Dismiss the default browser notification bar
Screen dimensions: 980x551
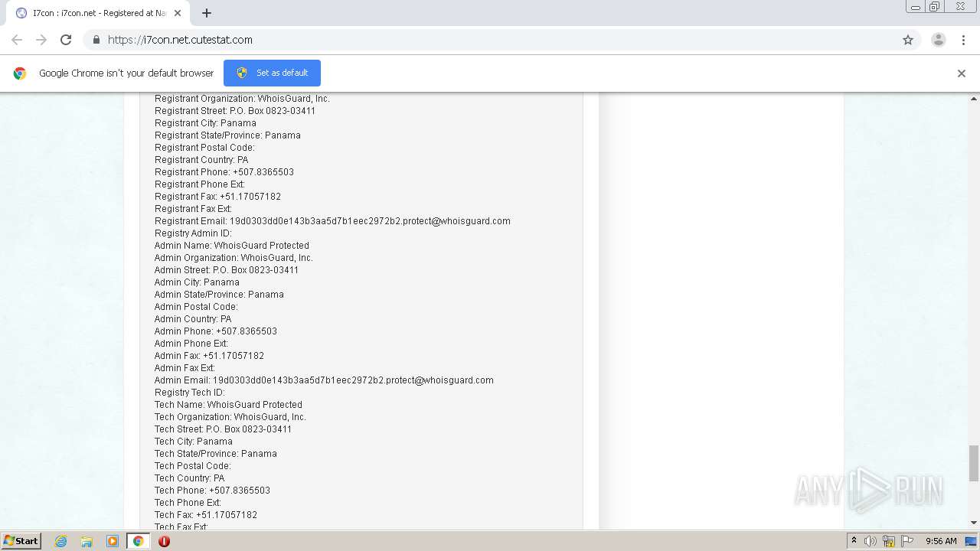[x=962, y=73]
